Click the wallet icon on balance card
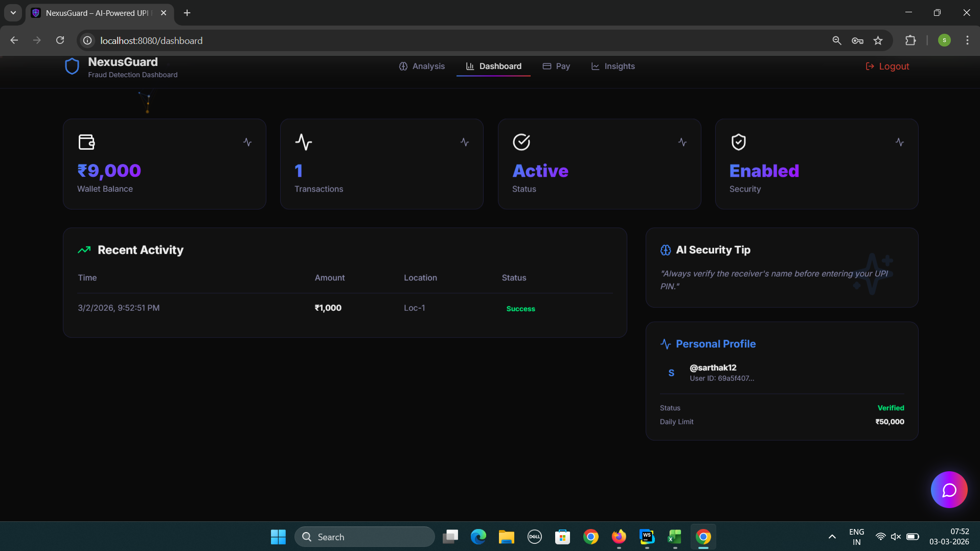This screenshot has height=551, width=980. [86, 142]
